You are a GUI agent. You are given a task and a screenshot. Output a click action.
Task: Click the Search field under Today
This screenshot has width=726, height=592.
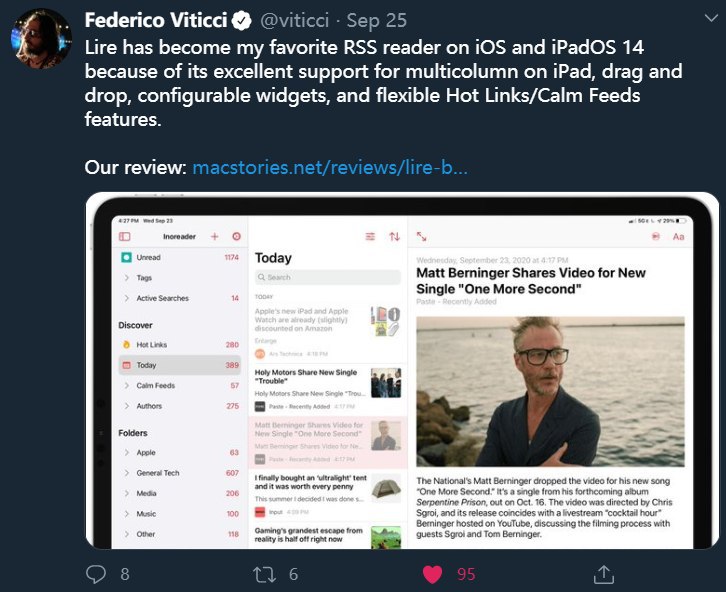[x=327, y=277]
